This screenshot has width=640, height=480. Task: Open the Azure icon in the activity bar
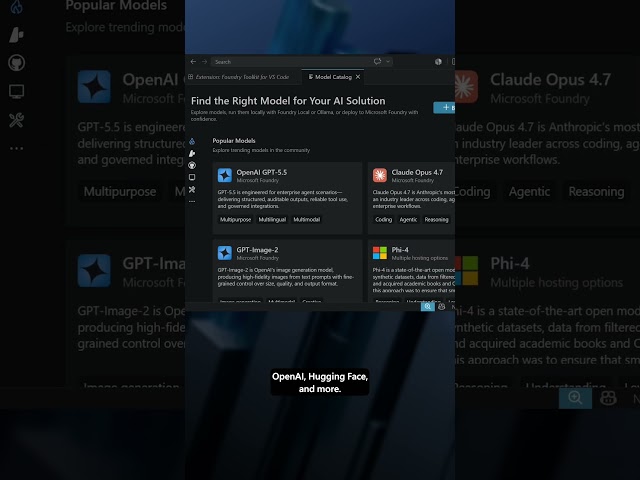click(x=192, y=153)
